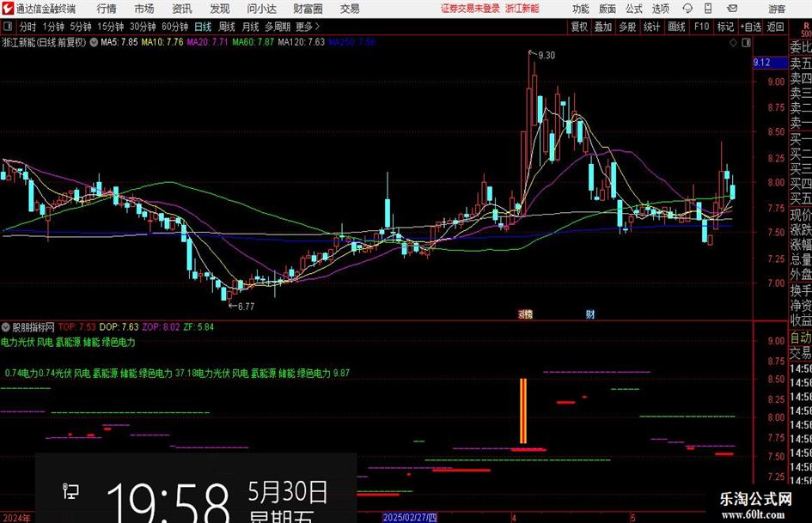Open the 问小达 menu
The height and width of the screenshot is (523, 812).
click(x=262, y=9)
